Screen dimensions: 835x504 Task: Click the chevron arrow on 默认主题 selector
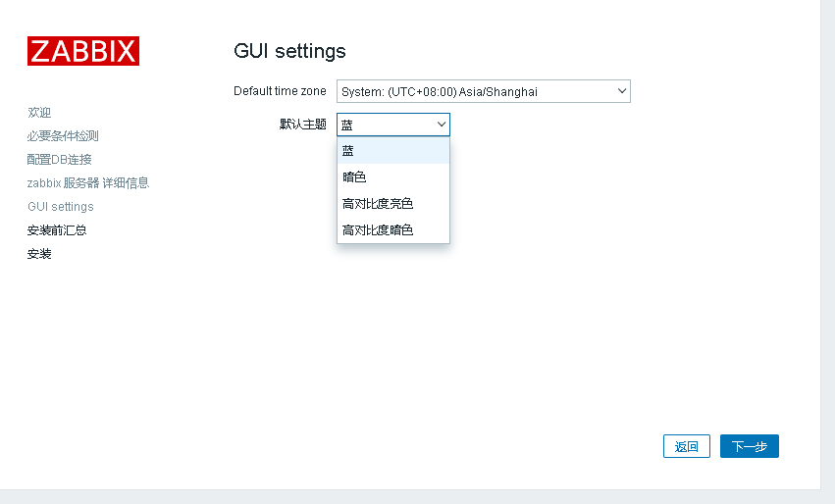442,125
